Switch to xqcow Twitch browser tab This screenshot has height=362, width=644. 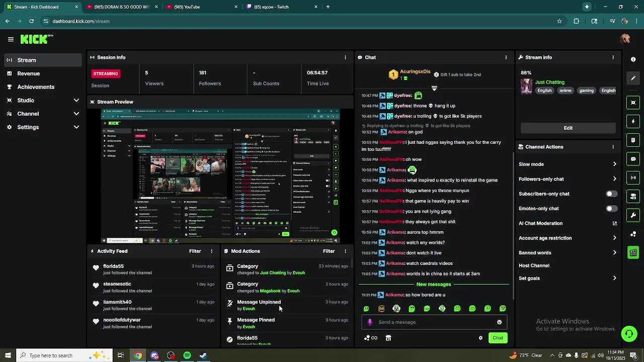[282, 7]
